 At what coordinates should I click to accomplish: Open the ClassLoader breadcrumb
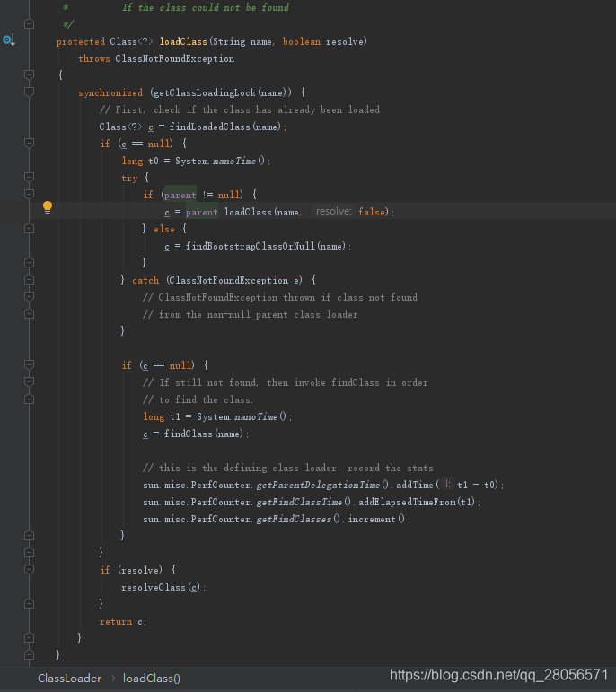pyautogui.click(x=69, y=679)
